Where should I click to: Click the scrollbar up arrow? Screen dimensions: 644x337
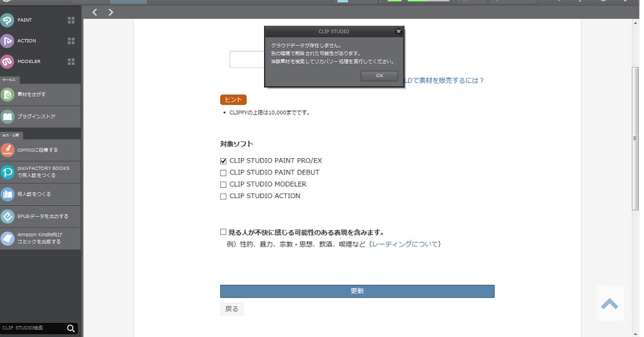636,23
